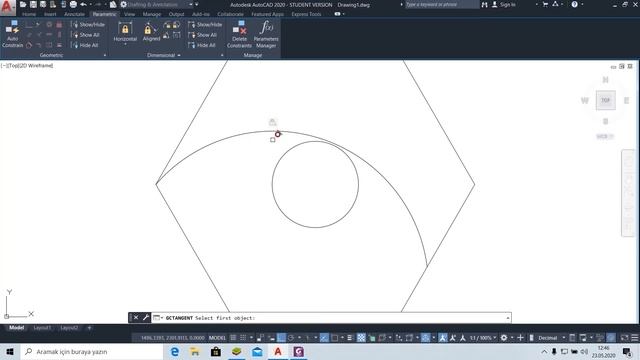Screen dimensions: 640x360
Task: Click Show All in Dimensional panel
Action: 202,35
